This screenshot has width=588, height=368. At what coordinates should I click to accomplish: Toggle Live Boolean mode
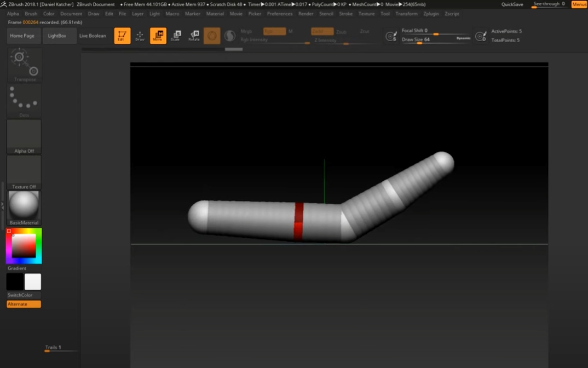tap(93, 36)
